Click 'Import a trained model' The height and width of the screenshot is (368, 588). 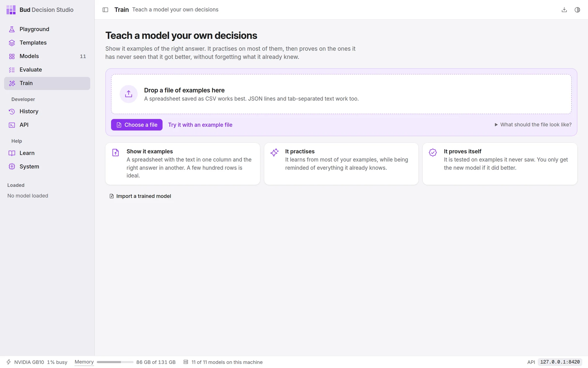[140, 196]
